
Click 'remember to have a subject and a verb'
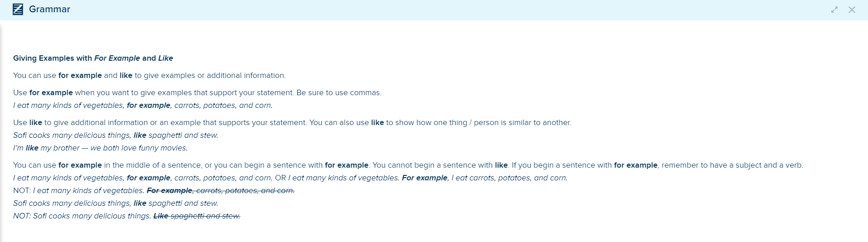[732, 165]
